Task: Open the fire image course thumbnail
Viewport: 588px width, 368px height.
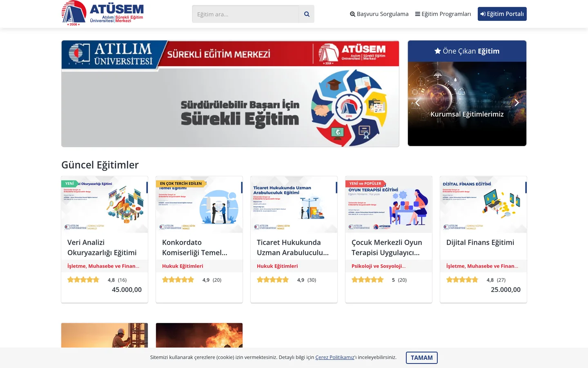Action: [199, 335]
